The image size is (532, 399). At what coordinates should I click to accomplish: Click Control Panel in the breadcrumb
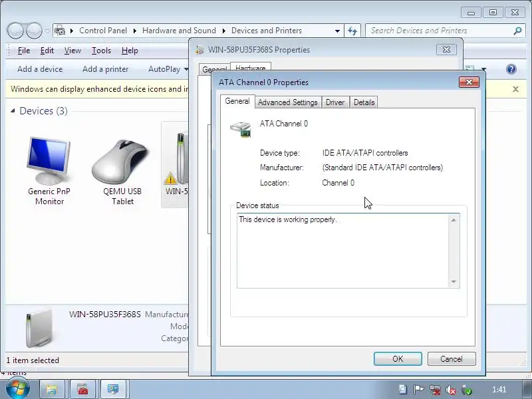tap(103, 31)
